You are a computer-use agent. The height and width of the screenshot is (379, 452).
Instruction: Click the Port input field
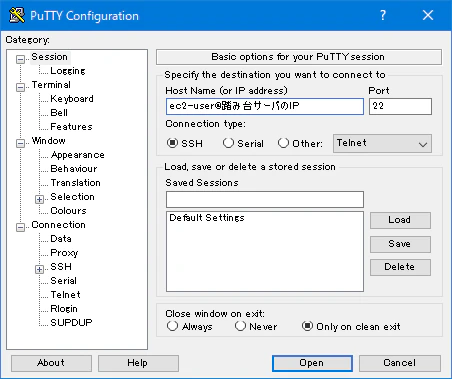tap(400, 106)
